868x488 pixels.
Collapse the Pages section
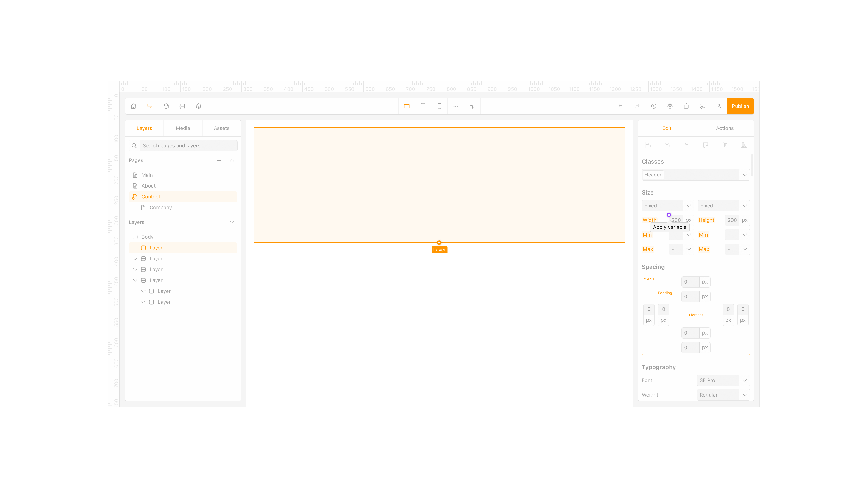(x=232, y=160)
